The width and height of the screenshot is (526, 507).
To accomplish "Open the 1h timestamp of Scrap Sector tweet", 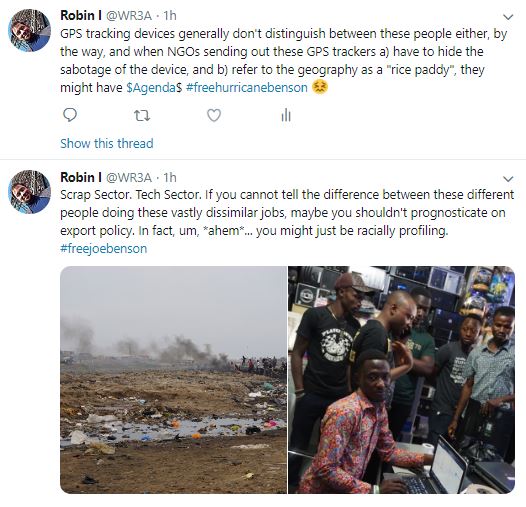I will click(x=170, y=178).
